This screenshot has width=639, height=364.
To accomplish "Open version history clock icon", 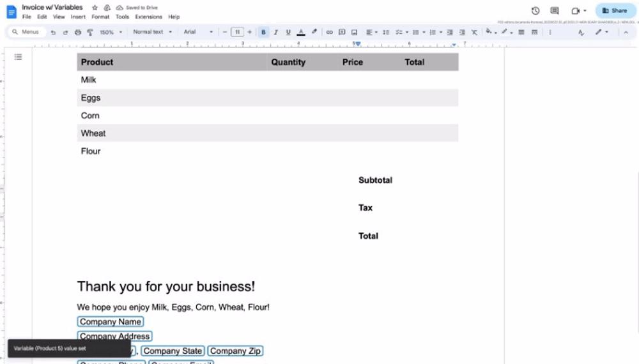I will point(535,11).
